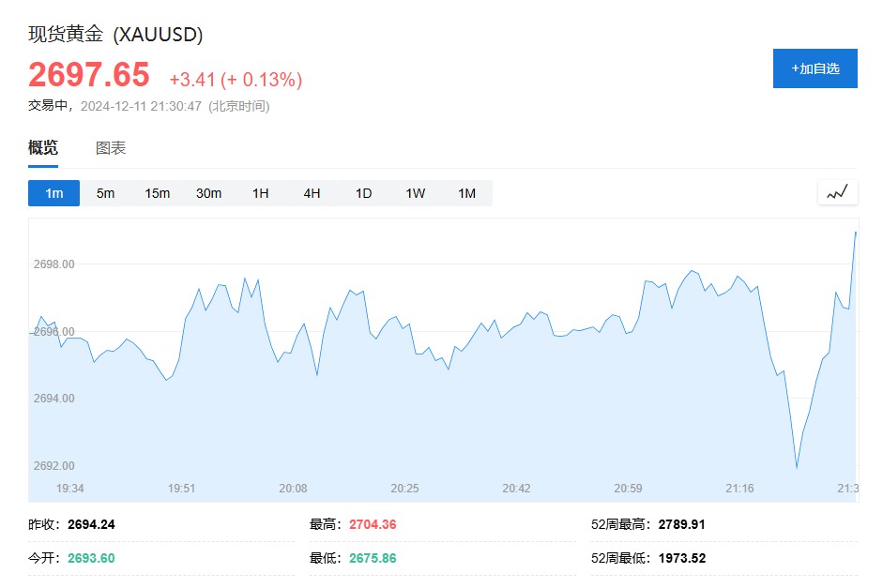Screen dimensions: 883x588
Task: Click the line chart type icon
Action: click(x=837, y=193)
